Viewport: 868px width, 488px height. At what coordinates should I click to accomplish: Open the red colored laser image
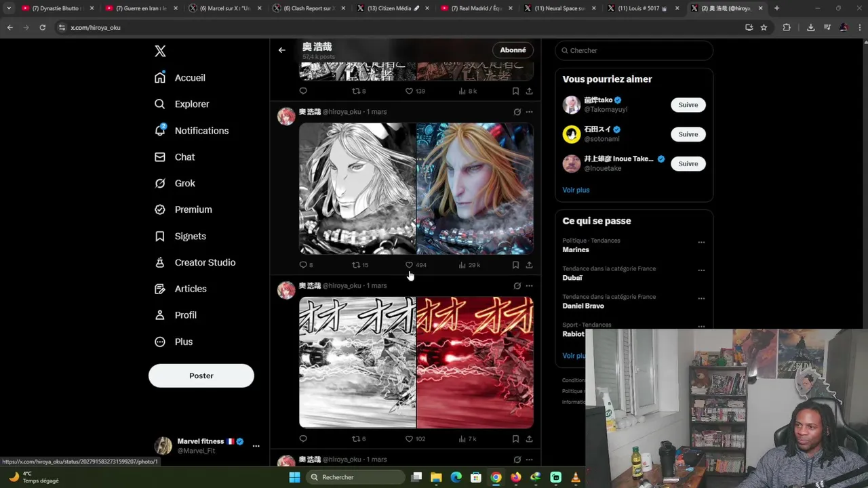tap(475, 362)
